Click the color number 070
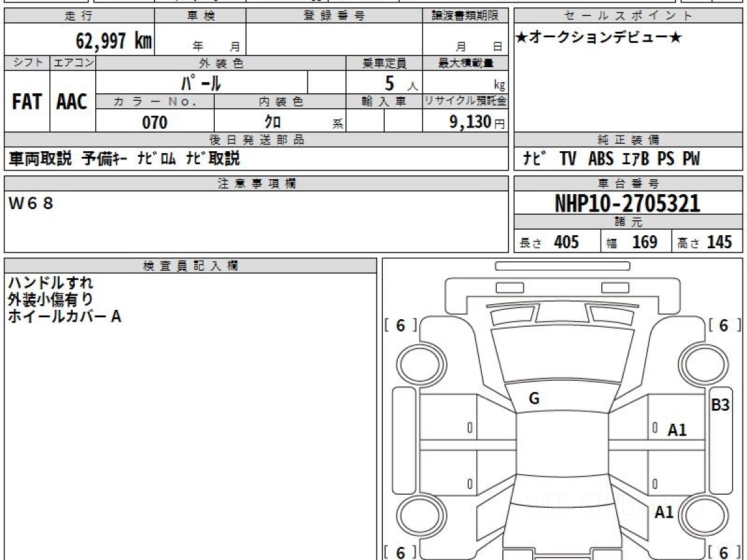The image size is (747, 560). click(155, 123)
